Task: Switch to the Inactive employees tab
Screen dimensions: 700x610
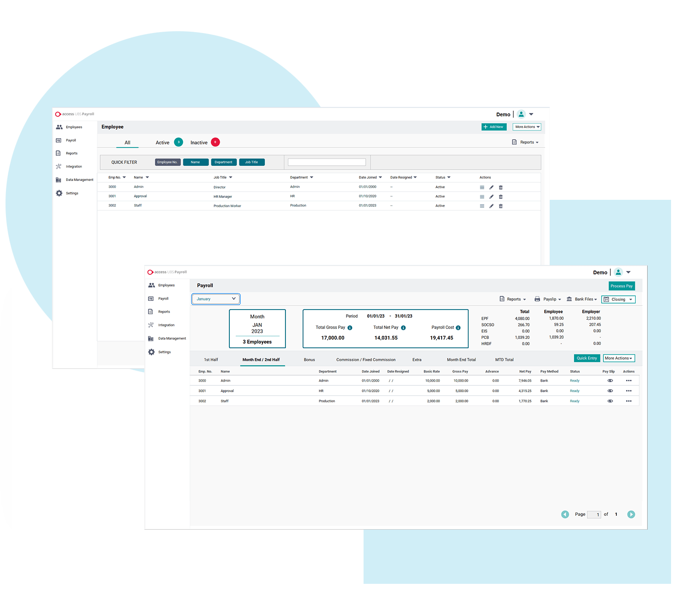Action: pos(205,143)
